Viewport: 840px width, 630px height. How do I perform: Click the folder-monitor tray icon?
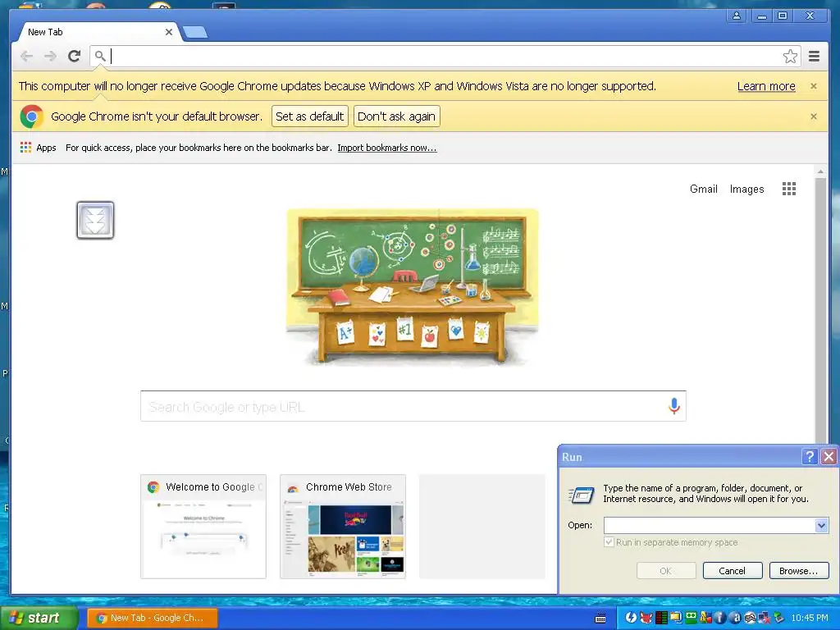pyautogui.click(x=676, y=618)
